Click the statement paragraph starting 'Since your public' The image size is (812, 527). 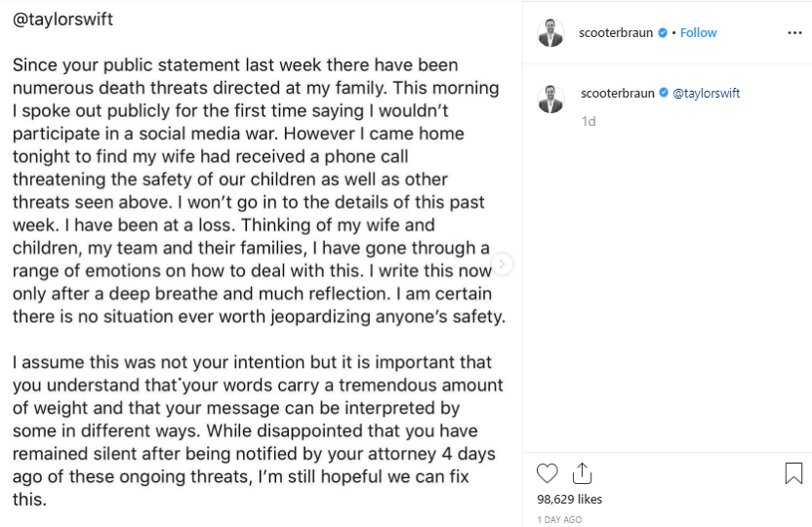259,190
